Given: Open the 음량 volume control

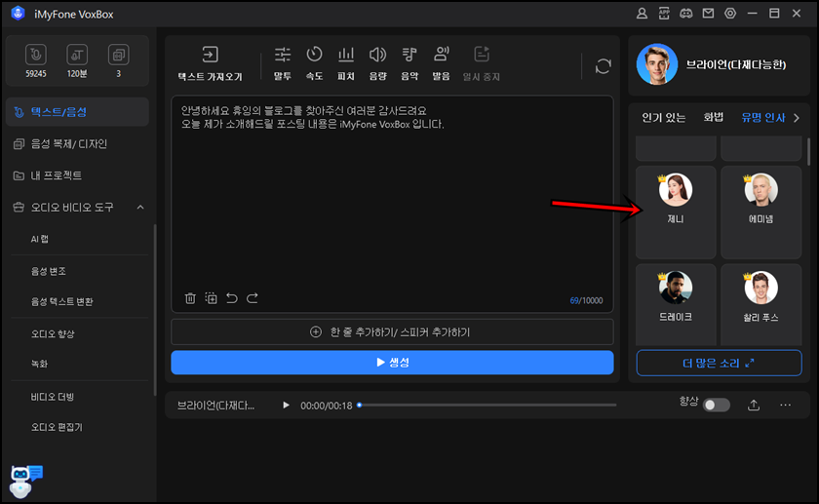Looking at the screenshot, I should [377, 55].
